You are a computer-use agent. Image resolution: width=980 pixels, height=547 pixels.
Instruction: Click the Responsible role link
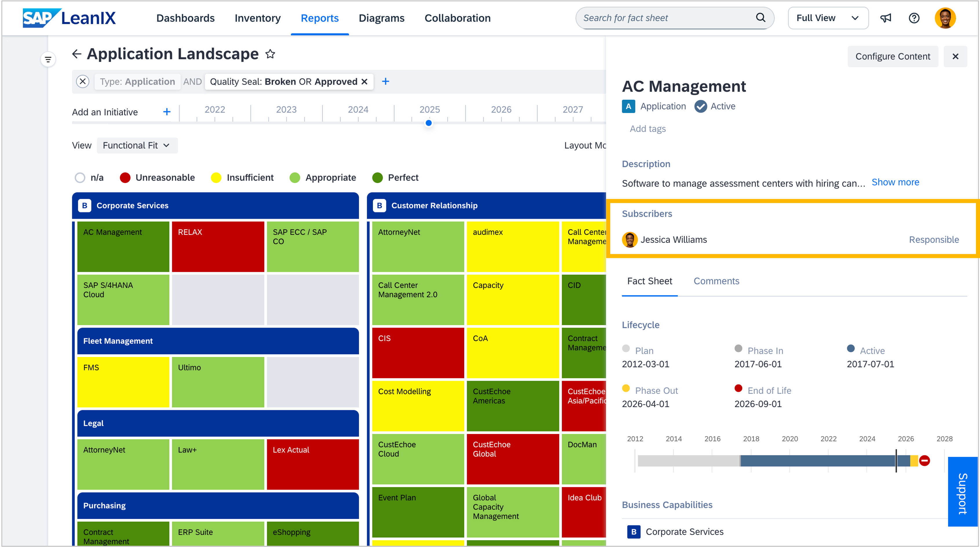tap(933, 240)
